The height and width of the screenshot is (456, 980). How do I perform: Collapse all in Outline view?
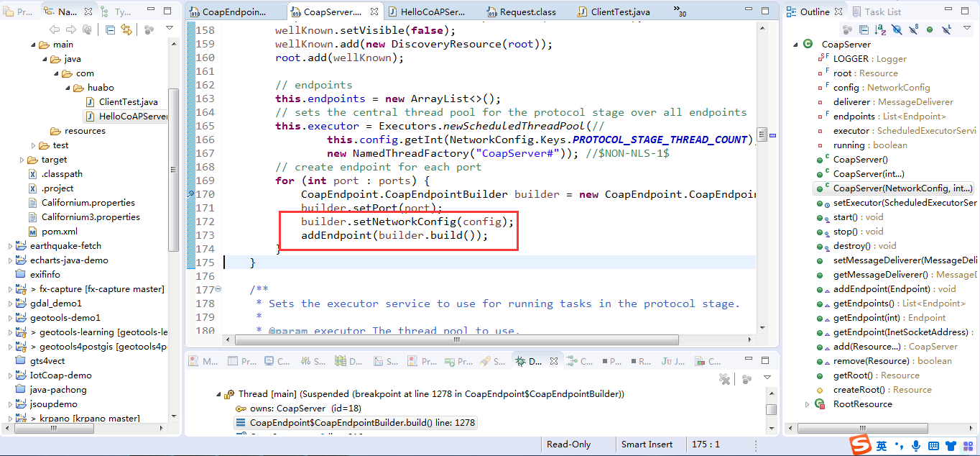coord(864,29)
